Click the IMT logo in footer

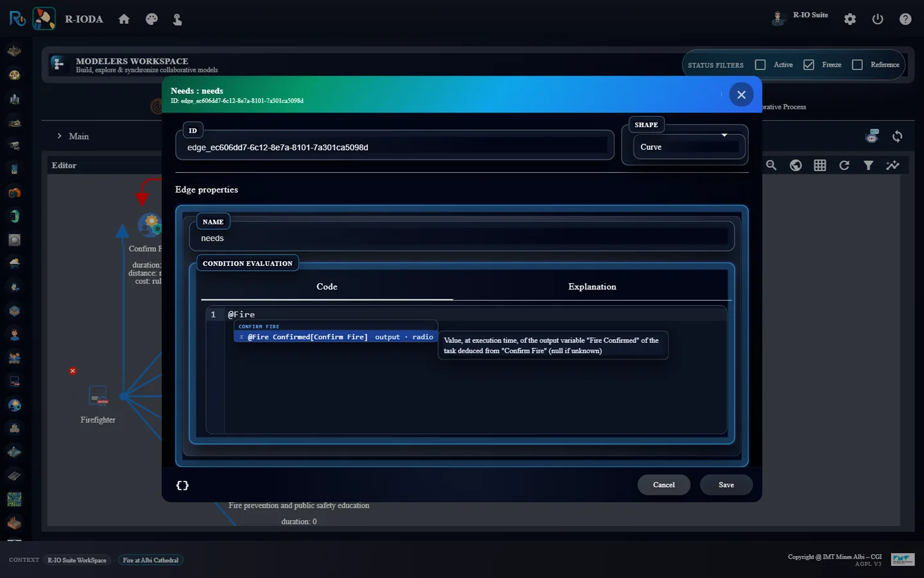[x=902, y=559]
